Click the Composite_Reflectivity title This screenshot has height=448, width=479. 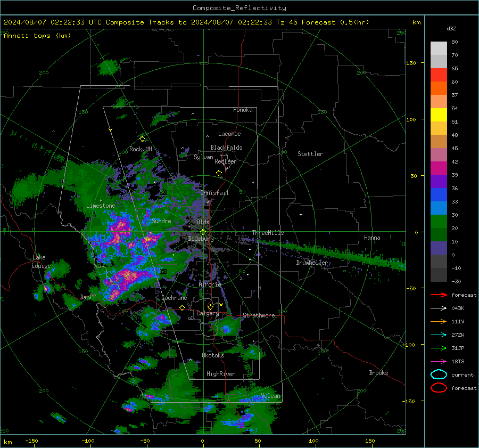coord(240,8)
